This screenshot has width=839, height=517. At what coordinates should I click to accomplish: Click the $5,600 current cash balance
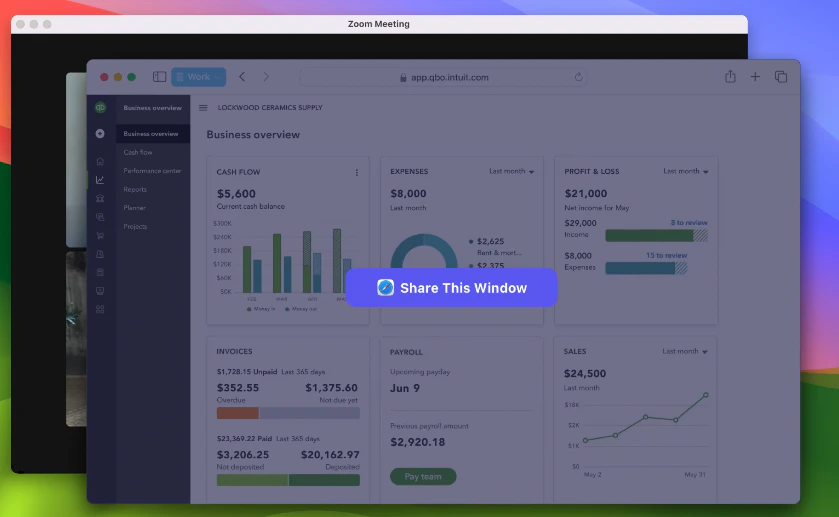236,194
